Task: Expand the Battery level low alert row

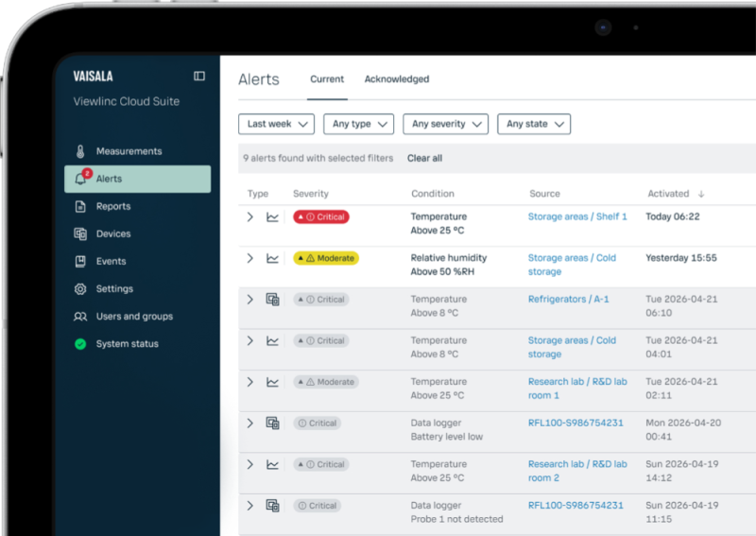Action: (249, 424)
